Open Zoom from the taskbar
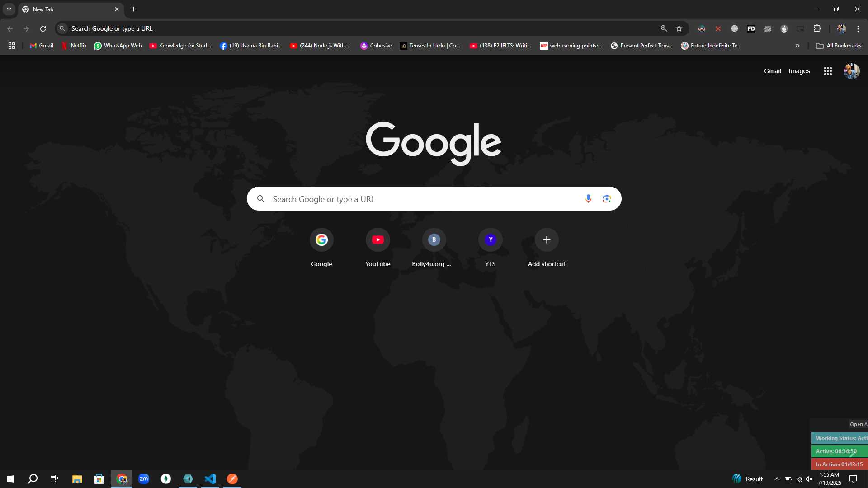Viewport: 868px width, 488px height. 144,479
